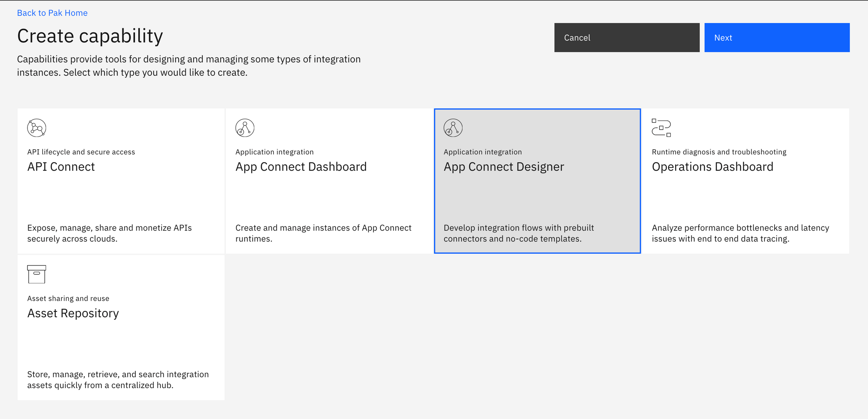Click 'API lifecycle and secure access' label
Screen dimensions: 868x419
(81, 152)
